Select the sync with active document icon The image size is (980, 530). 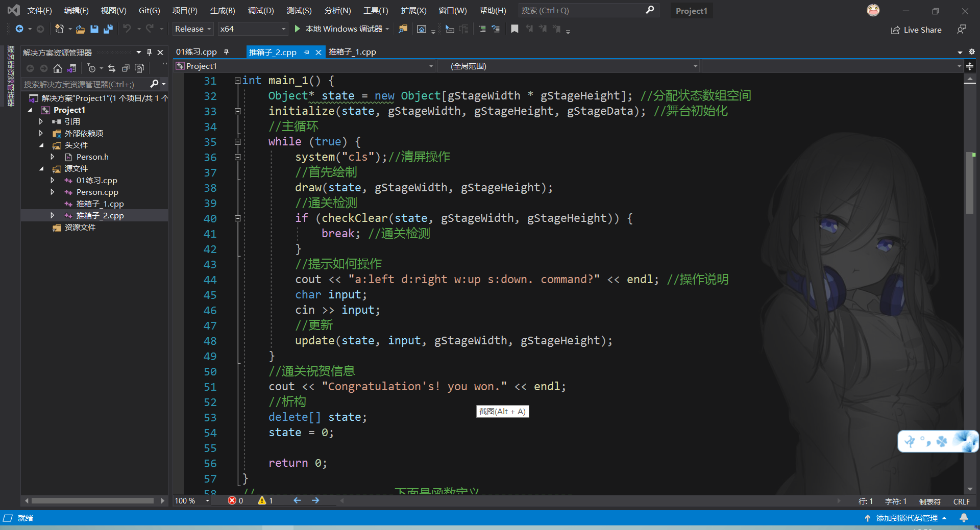pos(111,68)
